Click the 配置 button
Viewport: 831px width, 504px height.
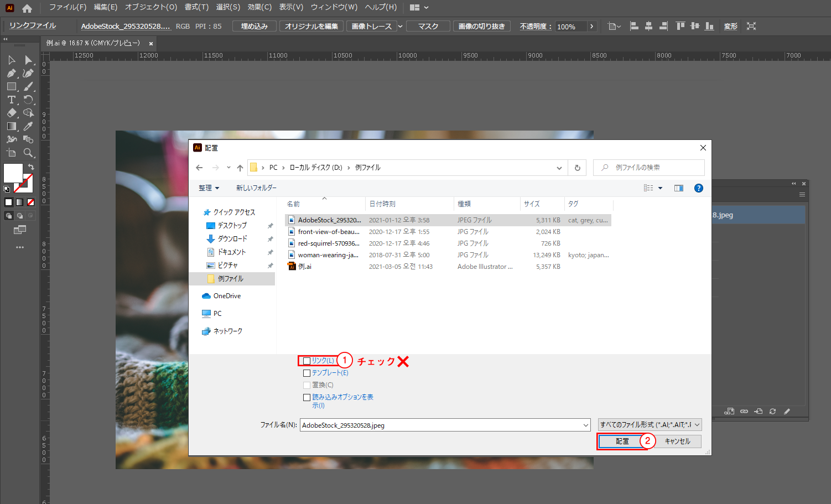coord(622,441)
